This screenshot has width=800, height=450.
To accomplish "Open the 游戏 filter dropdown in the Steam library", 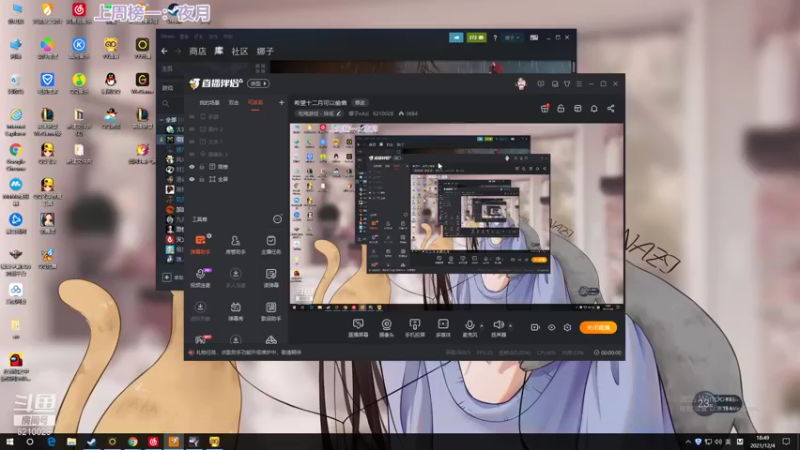I will coord(168,88).
